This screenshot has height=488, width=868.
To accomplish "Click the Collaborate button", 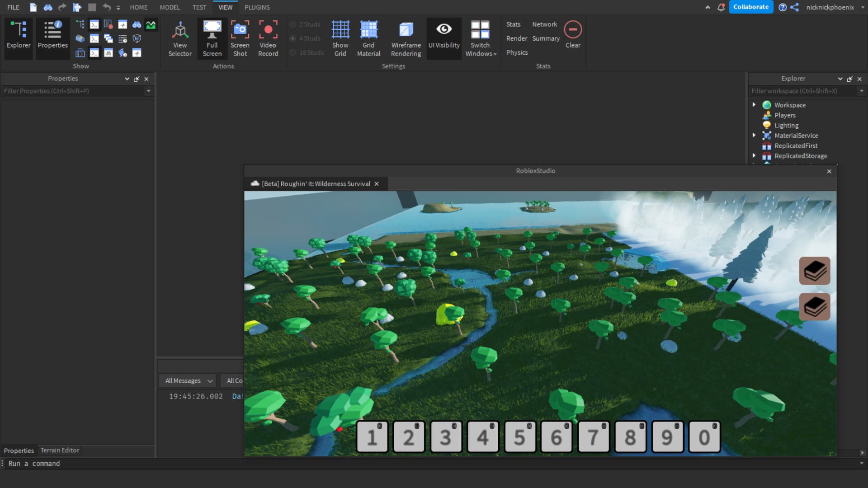I will tap(750, 7).
